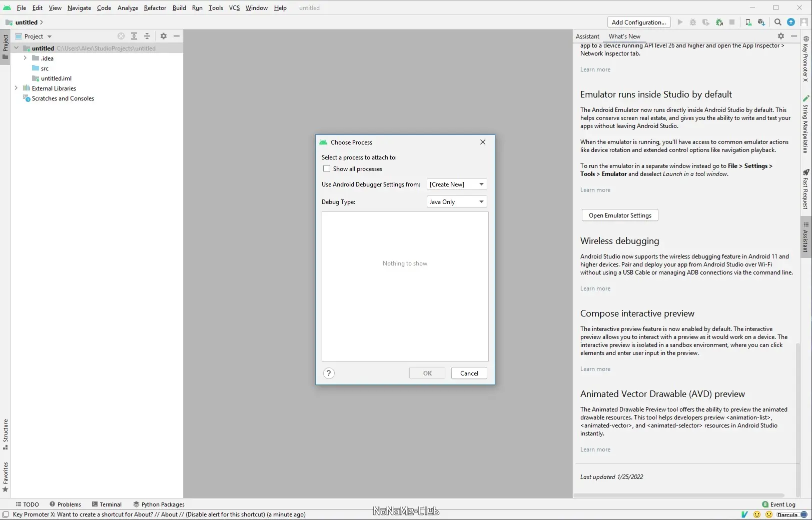Expand the .idea folder
The width and height of the screenshot is (812, 520).
tap(26, 58)
